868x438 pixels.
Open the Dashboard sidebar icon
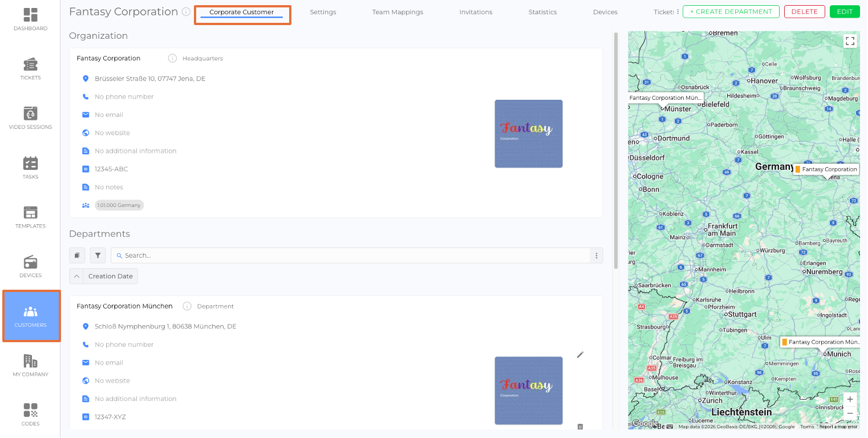[x=30, y=19]
